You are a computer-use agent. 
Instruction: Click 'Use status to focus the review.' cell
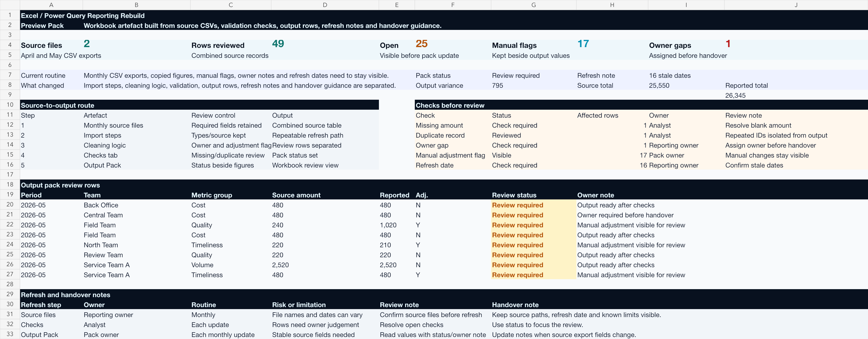coord(537,325)
